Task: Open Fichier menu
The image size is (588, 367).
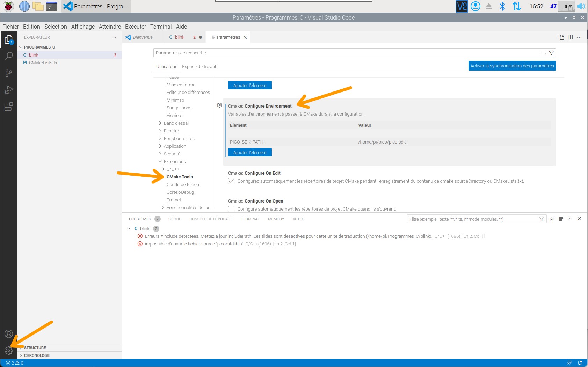Action: pyautogui.click(x=10, y=27)
